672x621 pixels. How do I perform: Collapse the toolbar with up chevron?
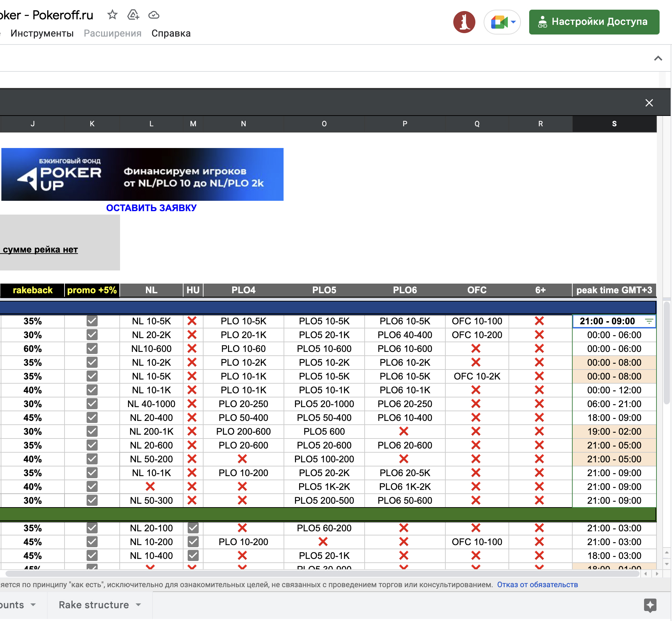point(658,58)
